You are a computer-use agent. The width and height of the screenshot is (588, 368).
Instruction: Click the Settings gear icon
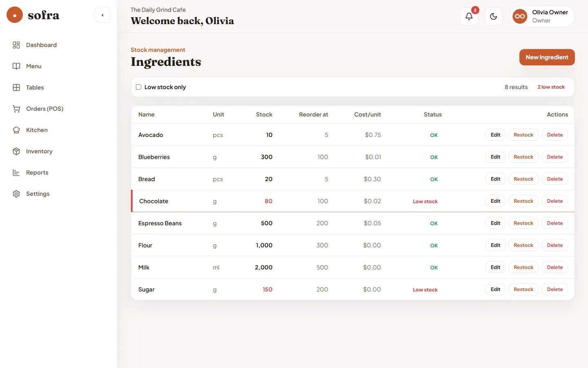[16, 194]
